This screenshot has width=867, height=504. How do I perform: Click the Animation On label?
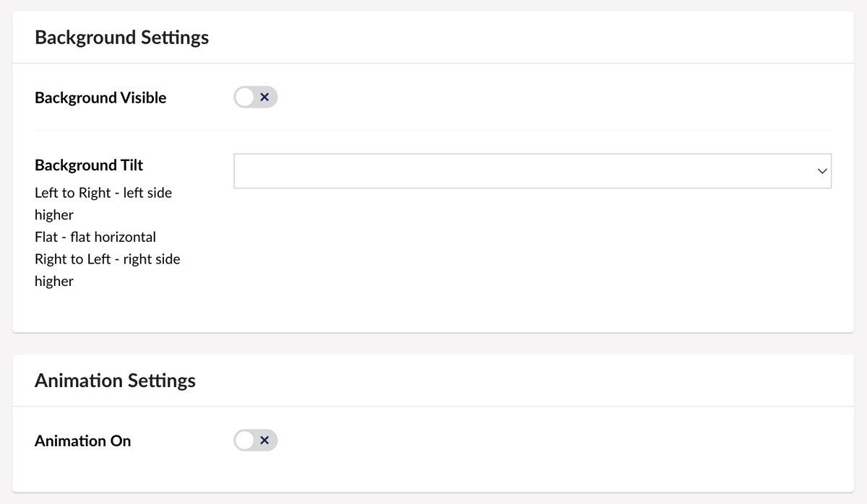83,440
